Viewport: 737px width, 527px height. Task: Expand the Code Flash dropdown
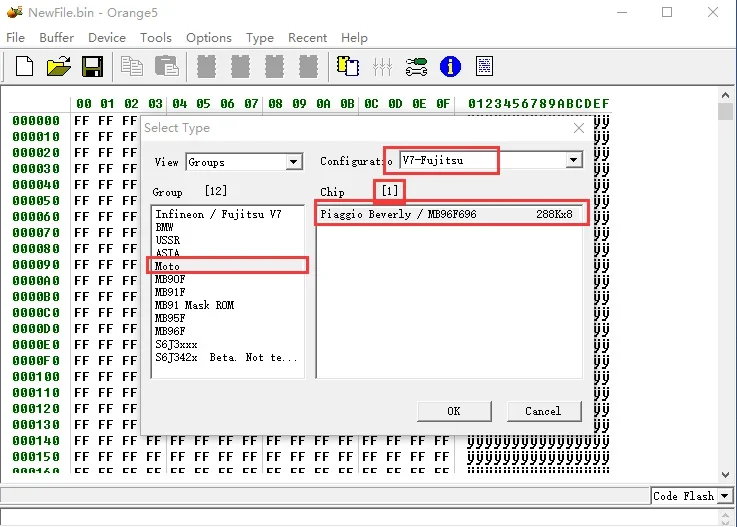[x=724, y=496]
